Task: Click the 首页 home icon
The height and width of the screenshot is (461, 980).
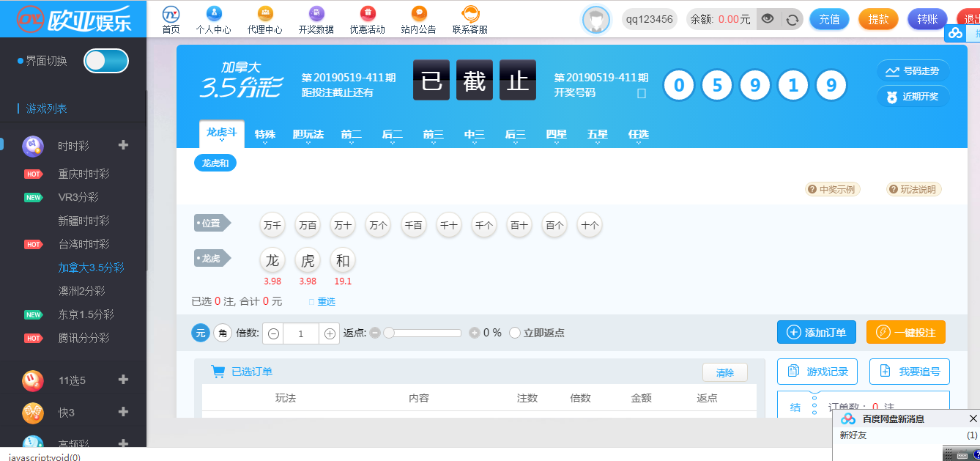Action: coord(171,14)
